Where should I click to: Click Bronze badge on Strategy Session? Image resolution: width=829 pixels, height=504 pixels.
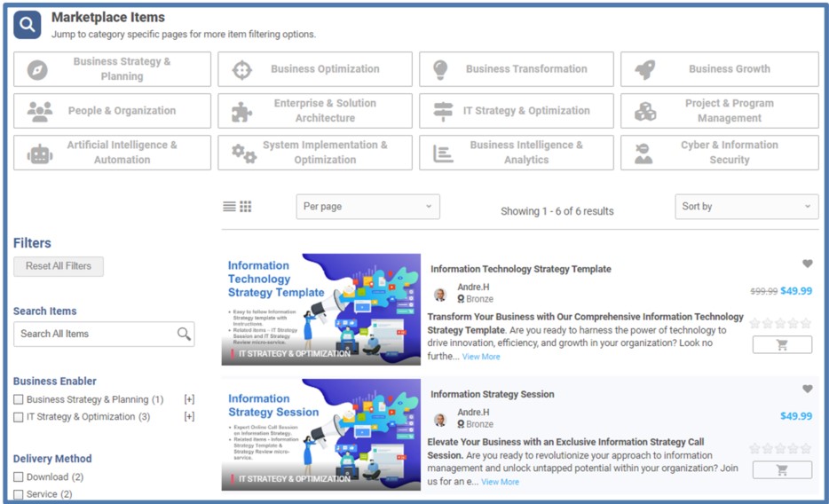pyautogui.click(x=476, y=424)
